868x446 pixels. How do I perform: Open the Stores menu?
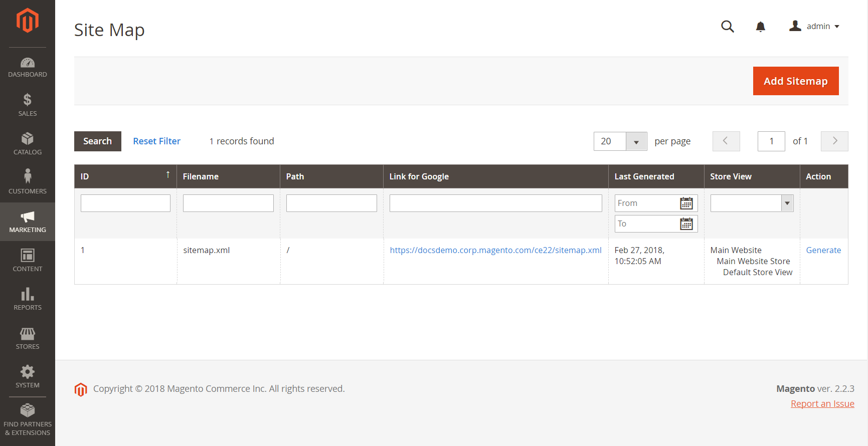coord(28,338)
